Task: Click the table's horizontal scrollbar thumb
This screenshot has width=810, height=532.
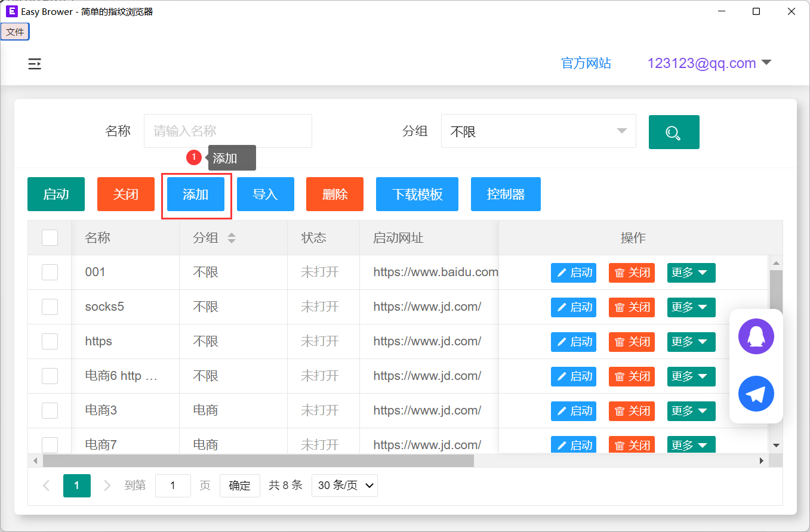Action: click(x=258, y=460)
